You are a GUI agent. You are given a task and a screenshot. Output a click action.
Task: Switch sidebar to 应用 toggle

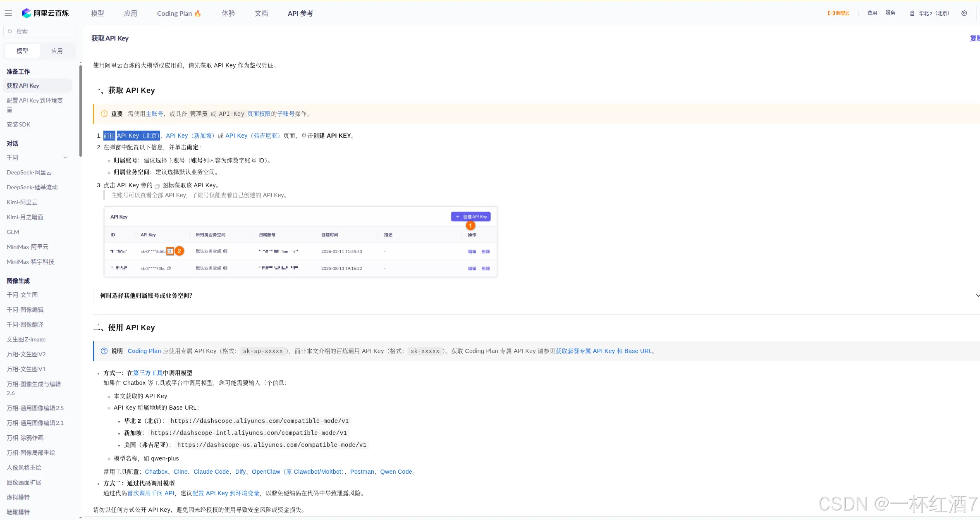click(57, 51)
